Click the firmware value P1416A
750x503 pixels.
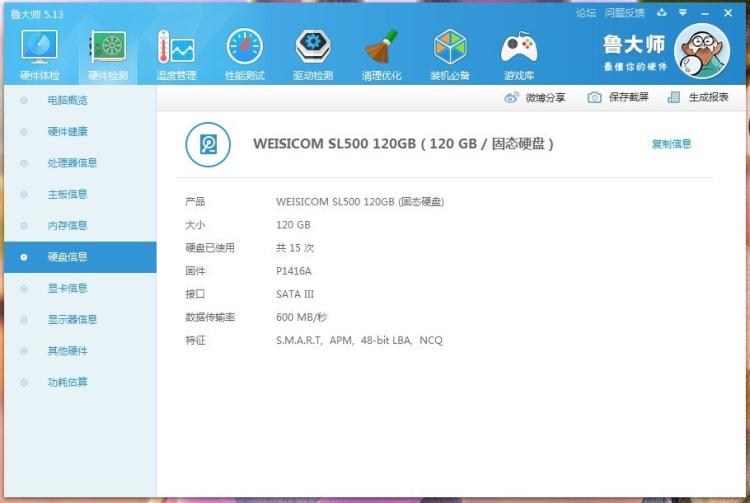pos(294,271)
